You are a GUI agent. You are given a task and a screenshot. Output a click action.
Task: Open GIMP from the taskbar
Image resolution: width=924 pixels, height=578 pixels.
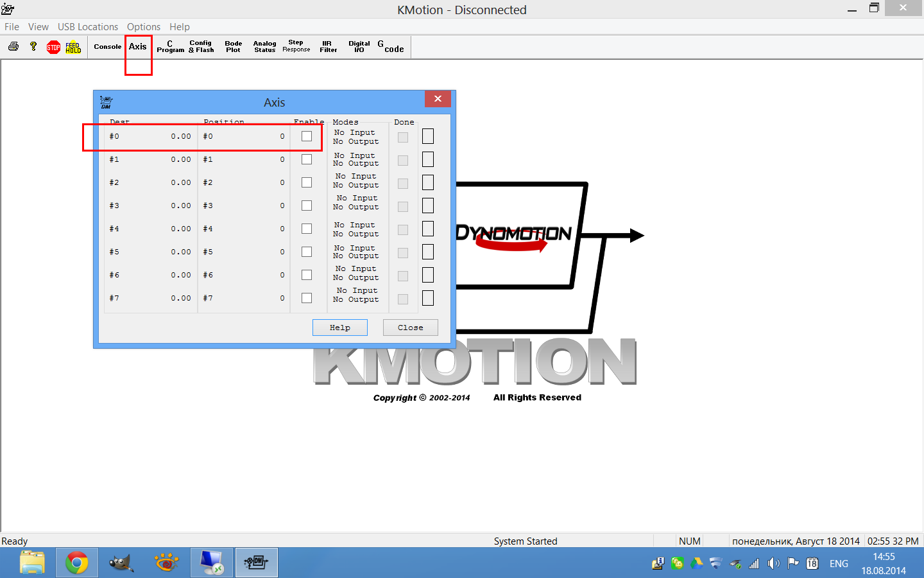coord(121,563)
